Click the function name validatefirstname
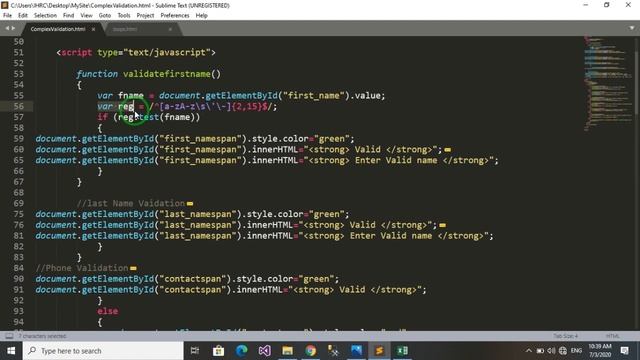This screenshot has height=360, width=640. (x=167, y=74)
